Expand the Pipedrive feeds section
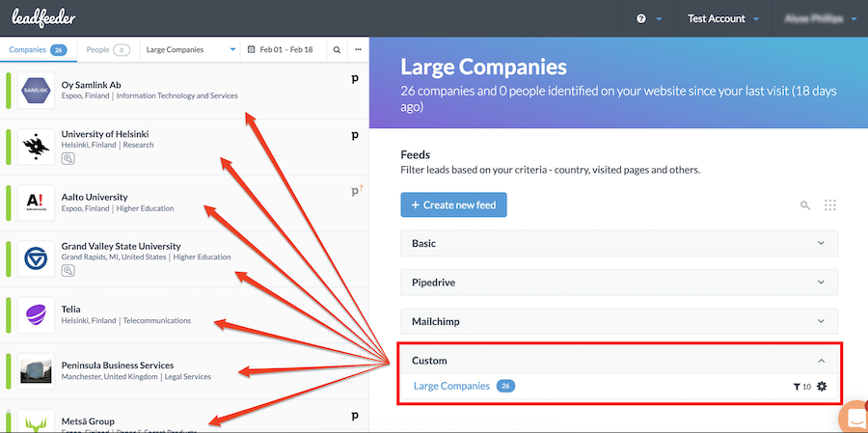Screen dimensions: 868x433 [619, 283]
